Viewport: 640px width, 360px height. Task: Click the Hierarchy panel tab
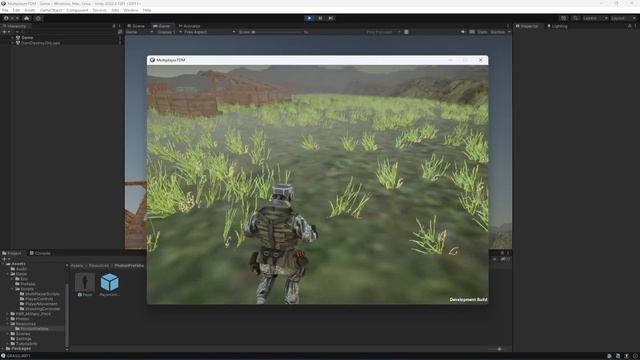[15, 26]
